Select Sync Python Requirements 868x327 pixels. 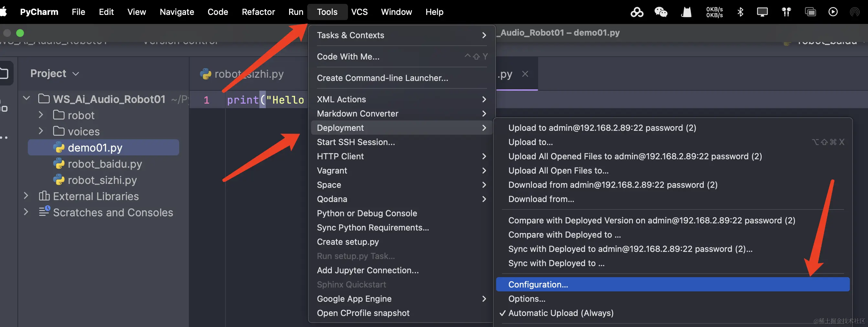372,228
